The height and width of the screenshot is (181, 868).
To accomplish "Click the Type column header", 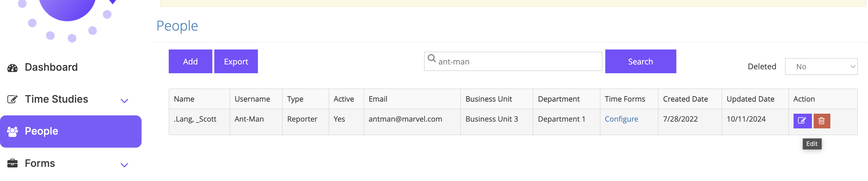I will tap(306, 99).
